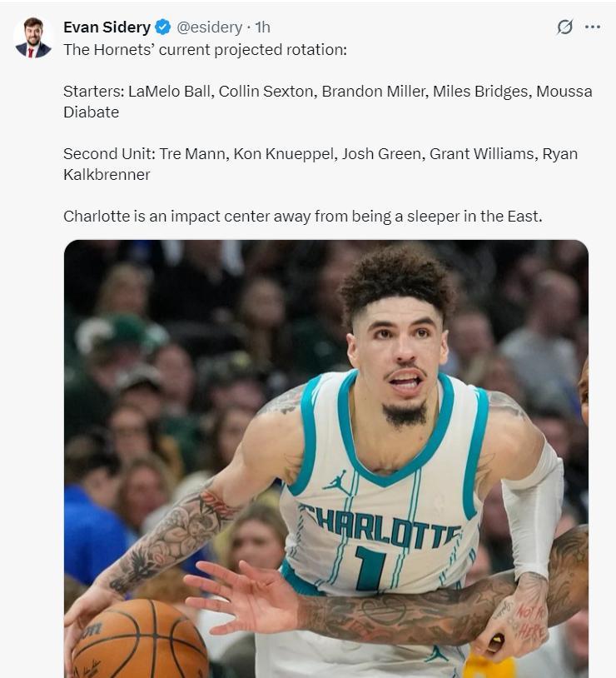Click the word Diabate in the post
Viewport: 616px width, 678px height.
[x=92, y=112]
